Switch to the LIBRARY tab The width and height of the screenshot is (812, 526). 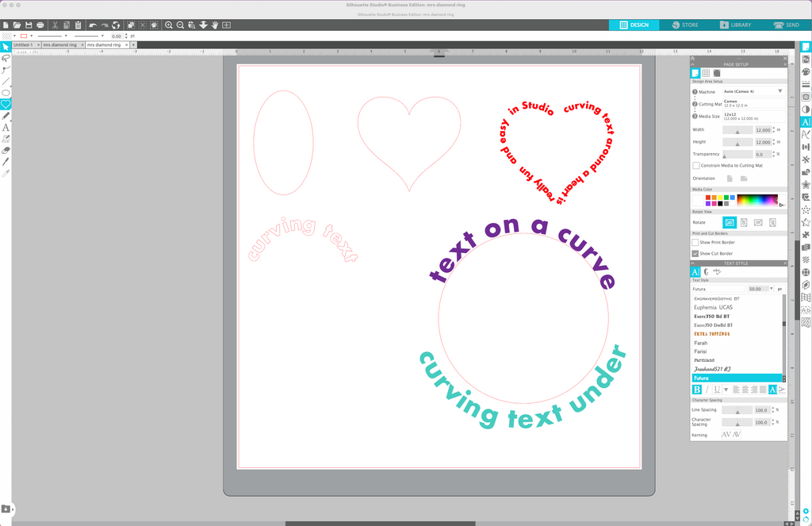click(x=735, y=25)
